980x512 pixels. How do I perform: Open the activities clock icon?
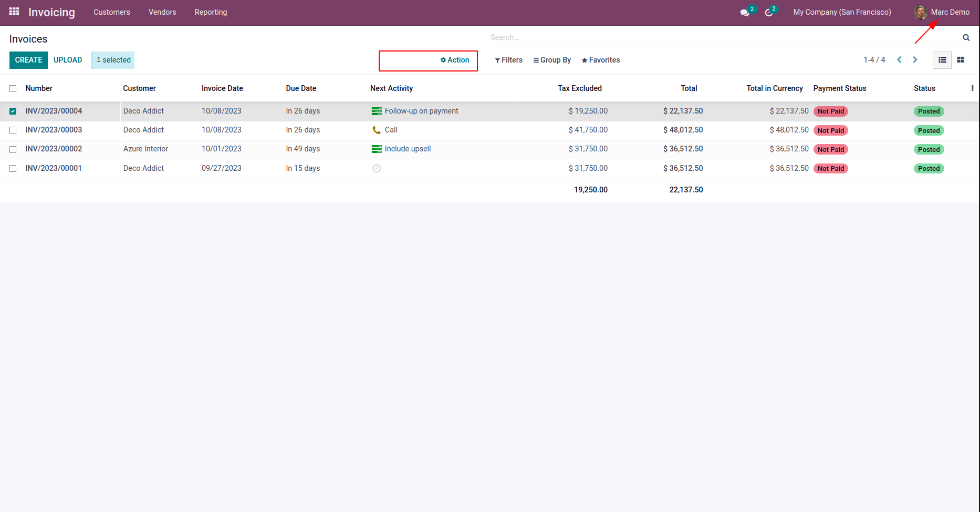[x=769, y=12]
